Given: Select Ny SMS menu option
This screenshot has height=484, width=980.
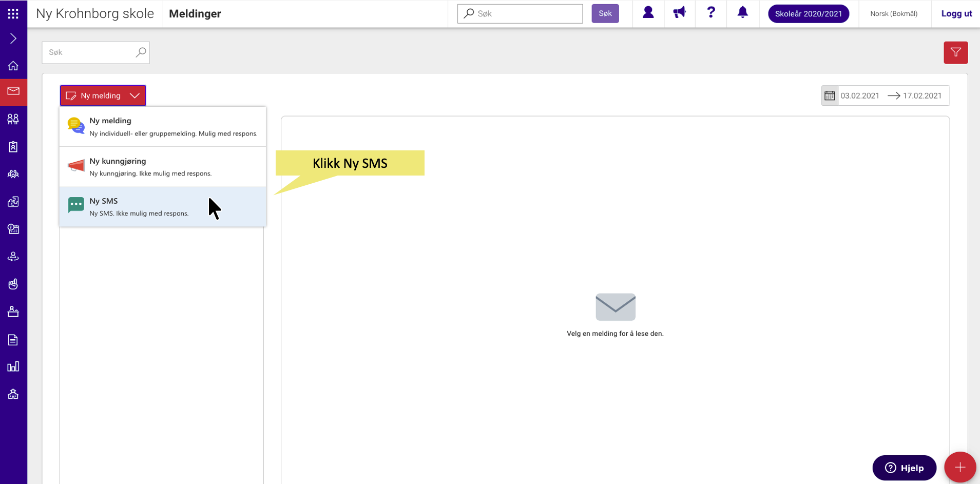Looking at the screenshot, I should pyautogui.click(x=163, y=207).
